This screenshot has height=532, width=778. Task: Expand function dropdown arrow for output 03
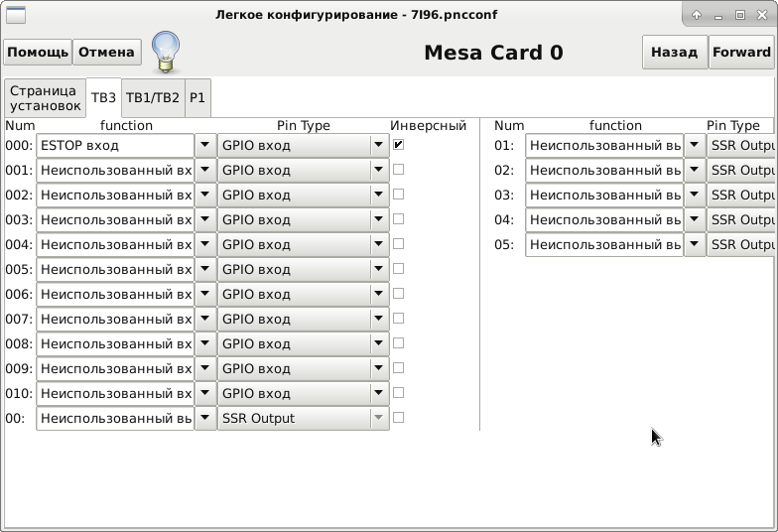[x=695, y=195]
